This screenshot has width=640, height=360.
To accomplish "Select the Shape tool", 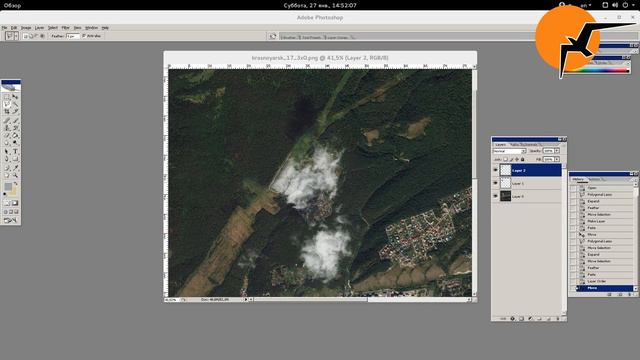I will (16, 158).
